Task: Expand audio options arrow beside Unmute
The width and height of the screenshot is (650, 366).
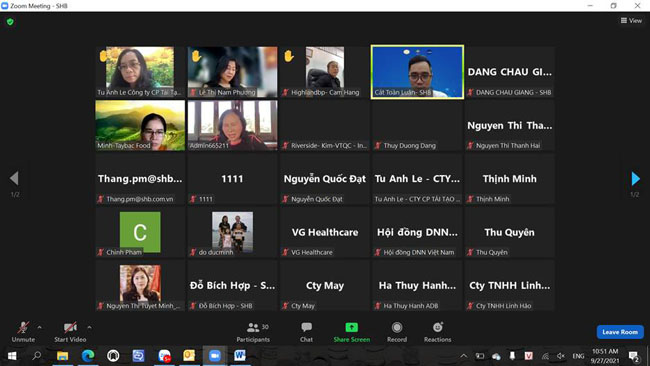Action: 39,327
